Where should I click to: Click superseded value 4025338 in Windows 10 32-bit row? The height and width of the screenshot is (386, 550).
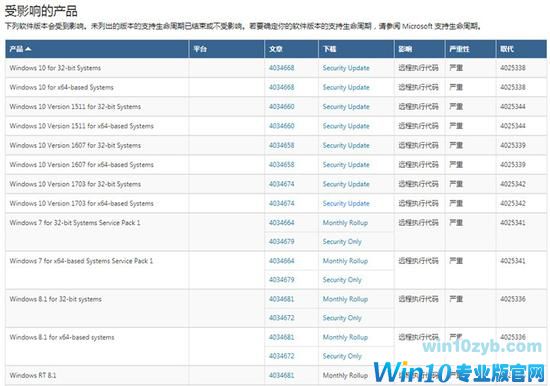tap(513, 68)
